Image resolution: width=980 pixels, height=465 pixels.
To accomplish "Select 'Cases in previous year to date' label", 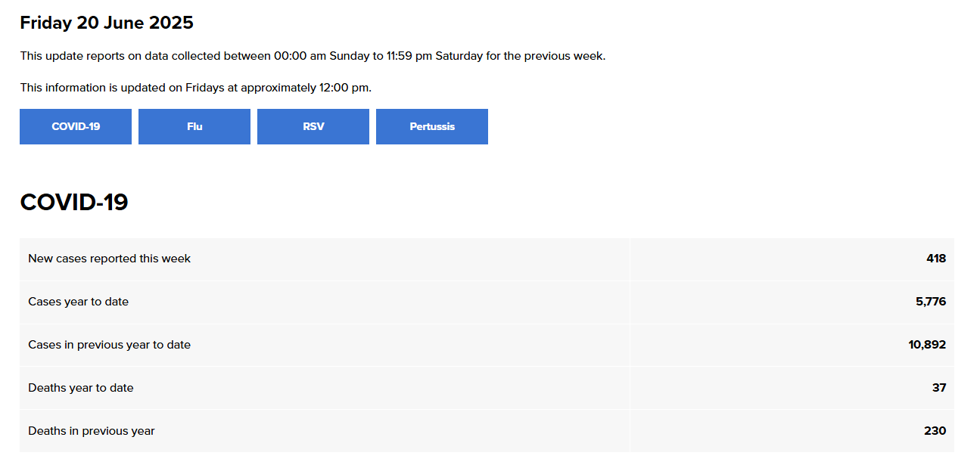I will (110, 345).
